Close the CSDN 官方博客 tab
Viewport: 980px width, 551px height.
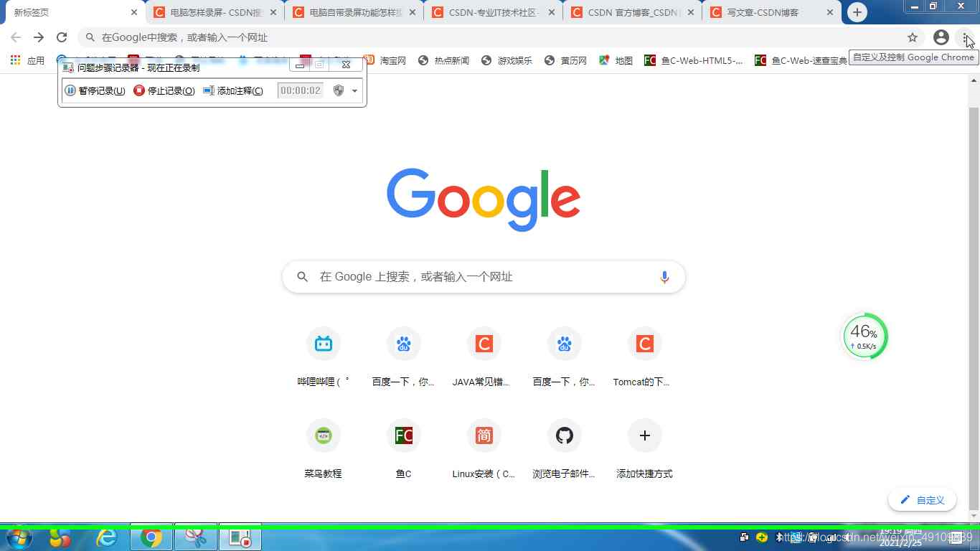click(691, 12)
